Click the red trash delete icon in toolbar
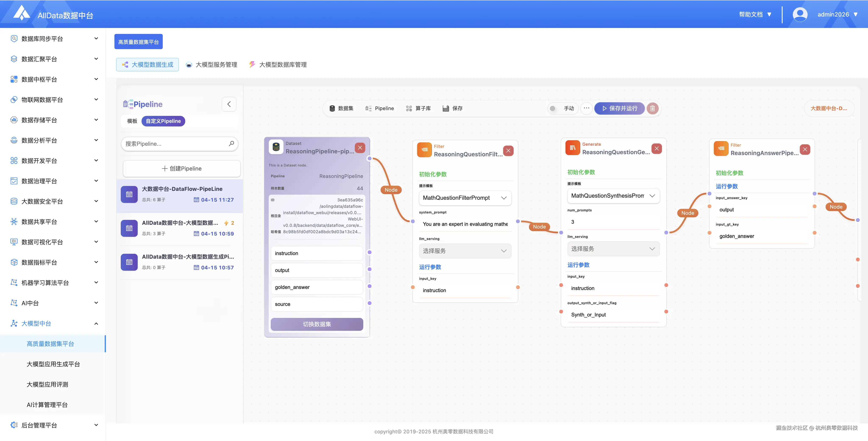The image size is (868, 441). (x=652, y=108)
